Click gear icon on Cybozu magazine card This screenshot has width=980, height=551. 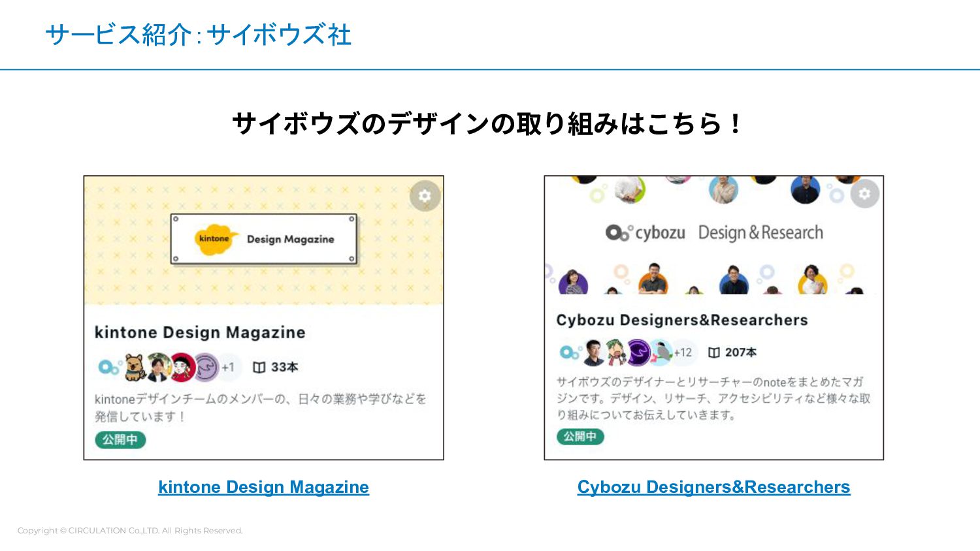864,193
